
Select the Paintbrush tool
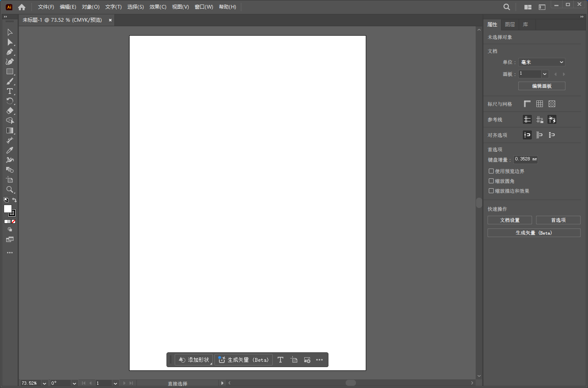tap(10, 81)
